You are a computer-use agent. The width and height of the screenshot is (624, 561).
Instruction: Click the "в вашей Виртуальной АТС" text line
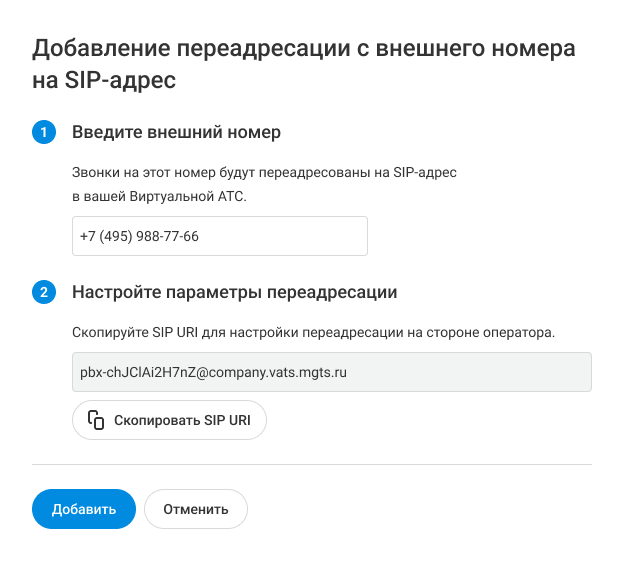click(x=159, y=196)
